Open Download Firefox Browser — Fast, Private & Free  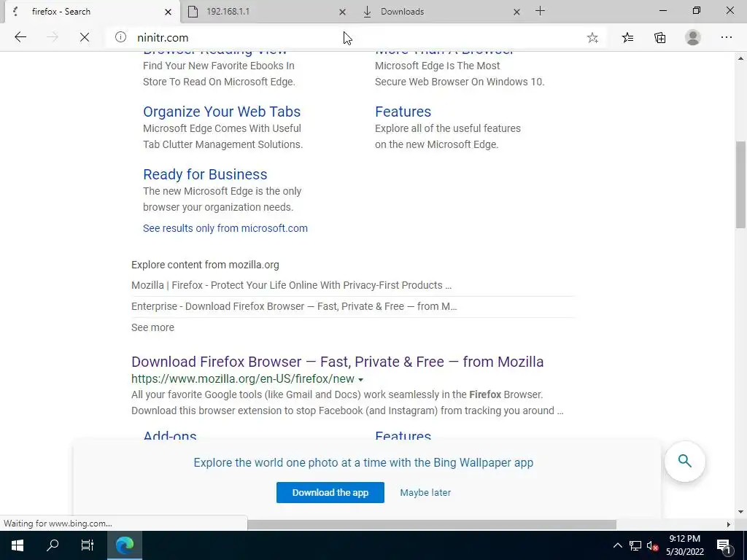point(337,362)
